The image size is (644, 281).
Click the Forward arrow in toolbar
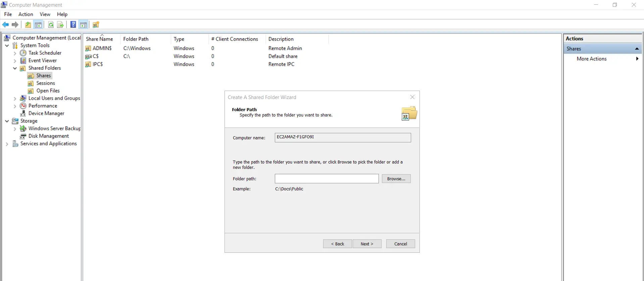15,25
